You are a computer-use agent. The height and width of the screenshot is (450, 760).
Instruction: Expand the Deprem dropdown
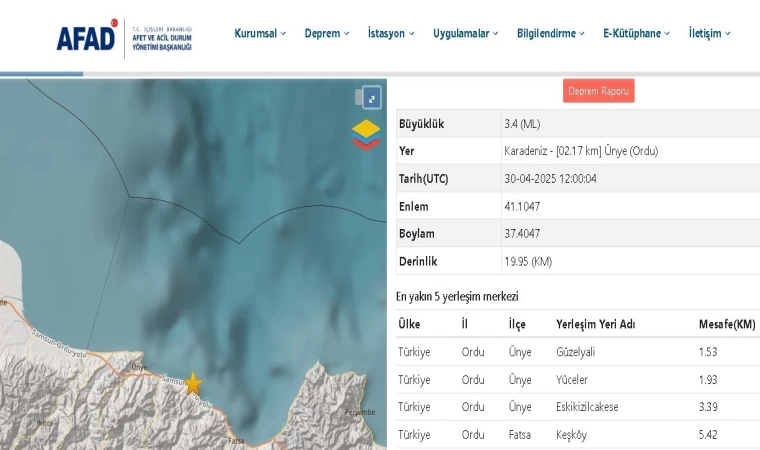(327, 33)
